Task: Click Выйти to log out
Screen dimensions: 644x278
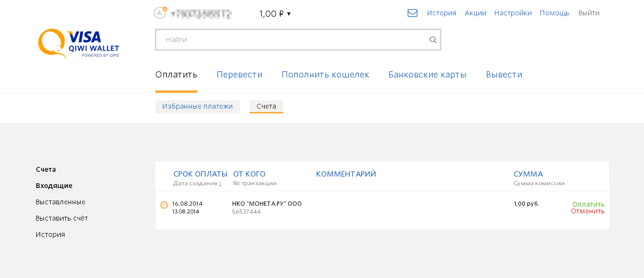Action: (589, 13)
